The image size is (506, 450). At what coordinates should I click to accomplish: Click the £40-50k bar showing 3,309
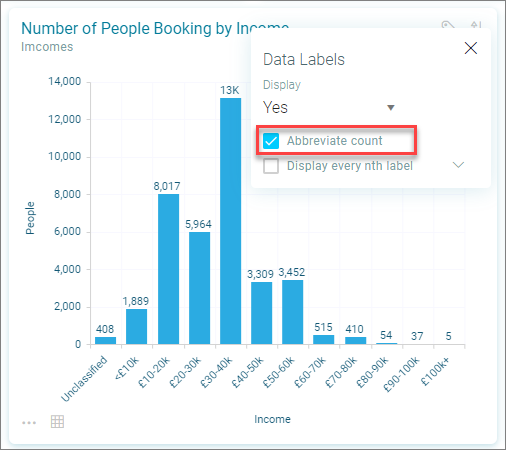(x=261, y=313)
